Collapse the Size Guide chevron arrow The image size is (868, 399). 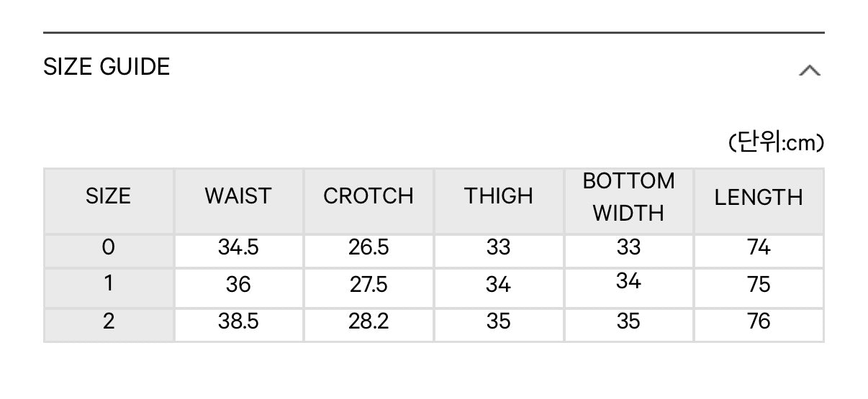click(x=810, y=70)
